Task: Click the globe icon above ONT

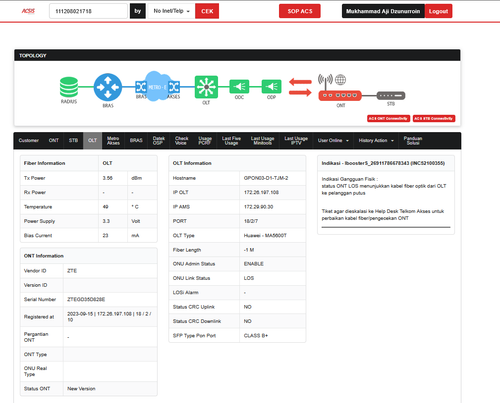Action: pos(340,79)
